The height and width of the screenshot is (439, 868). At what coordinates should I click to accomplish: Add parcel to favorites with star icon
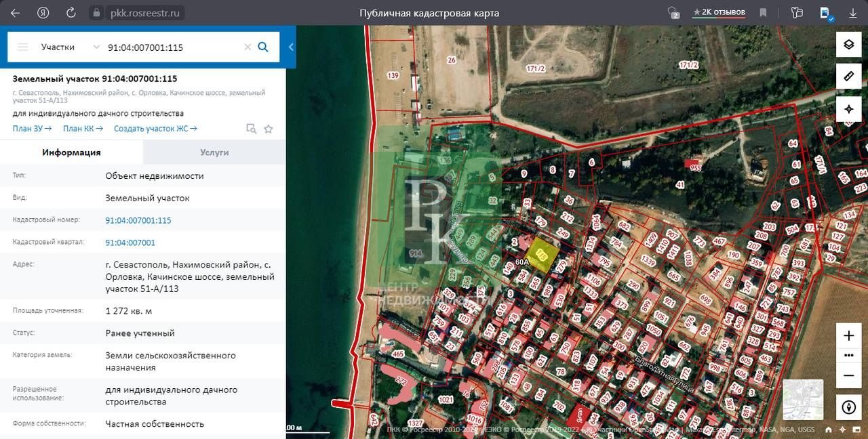(x=269, y=129)
